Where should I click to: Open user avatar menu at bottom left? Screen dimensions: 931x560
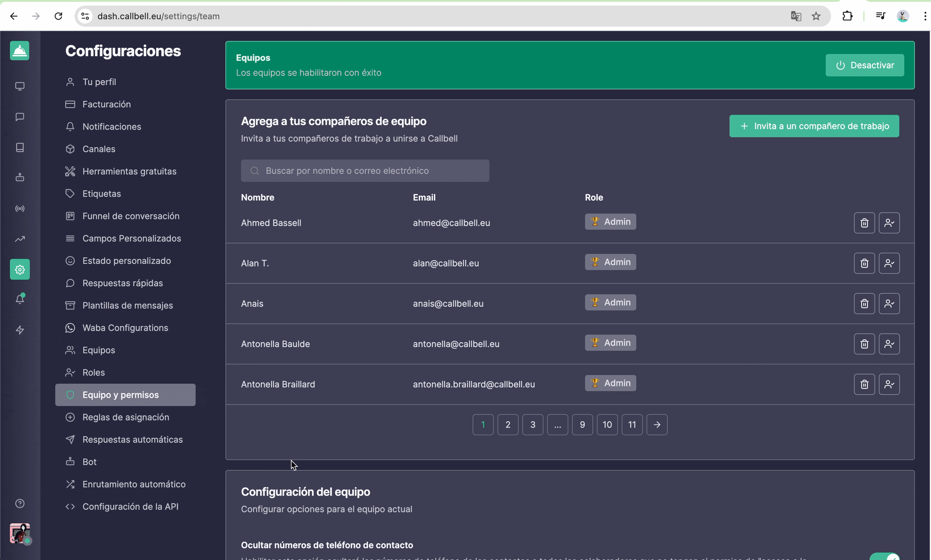coord(20,533)
